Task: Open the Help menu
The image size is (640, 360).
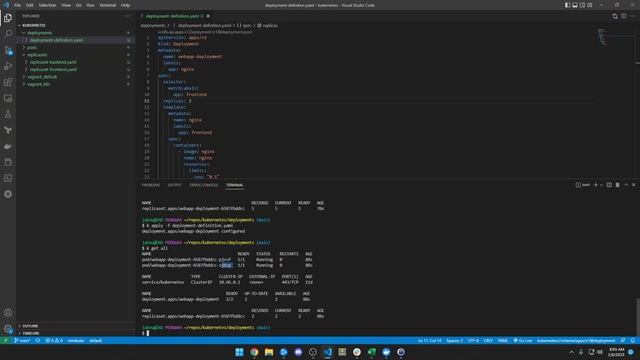Action: tap(125, 5)
